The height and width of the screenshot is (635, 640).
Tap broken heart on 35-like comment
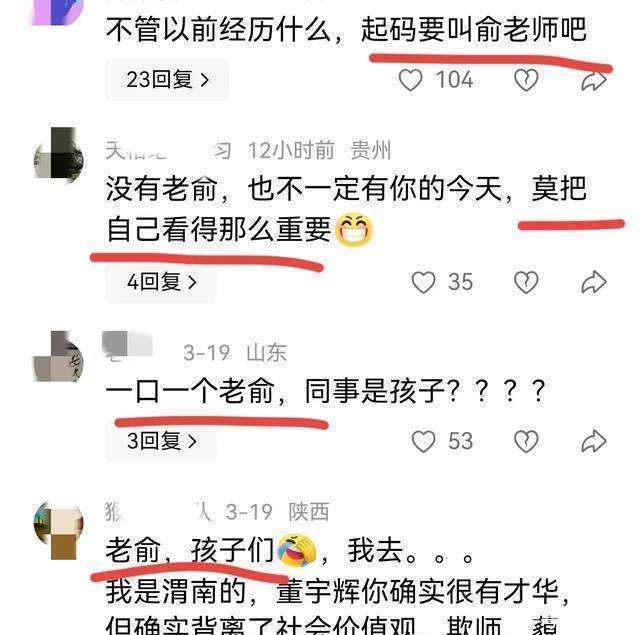(526, 282)
